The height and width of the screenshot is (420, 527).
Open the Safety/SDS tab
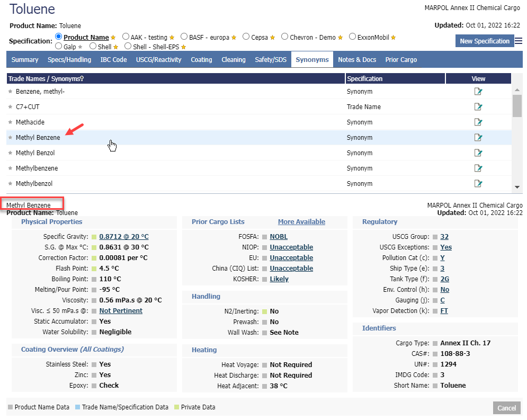pyautogui.click(x=271, y=60)
